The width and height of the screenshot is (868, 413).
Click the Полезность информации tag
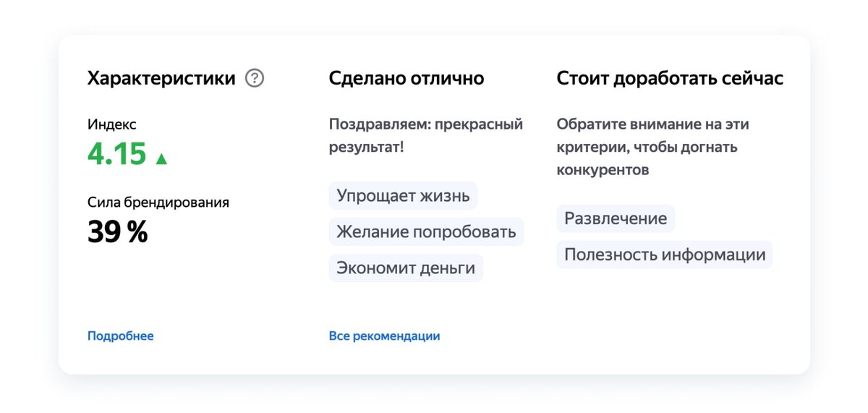(x=665, y=255)
